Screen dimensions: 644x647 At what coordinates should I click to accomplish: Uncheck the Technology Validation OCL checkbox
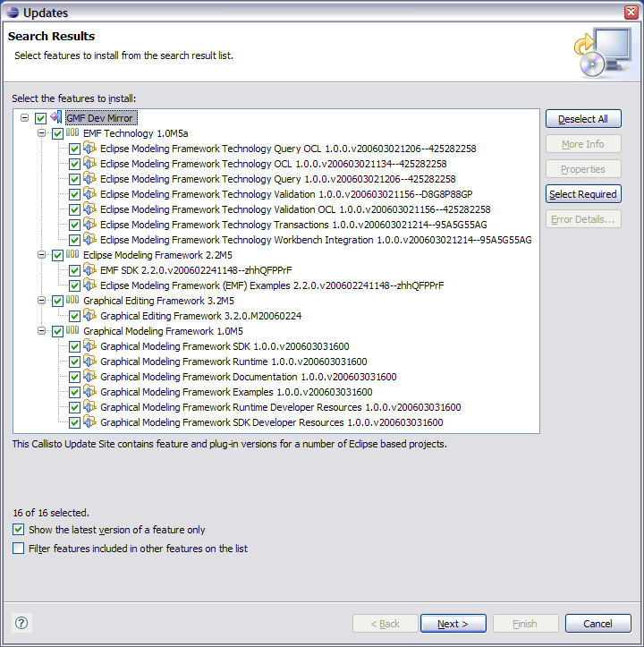(74, 210)
